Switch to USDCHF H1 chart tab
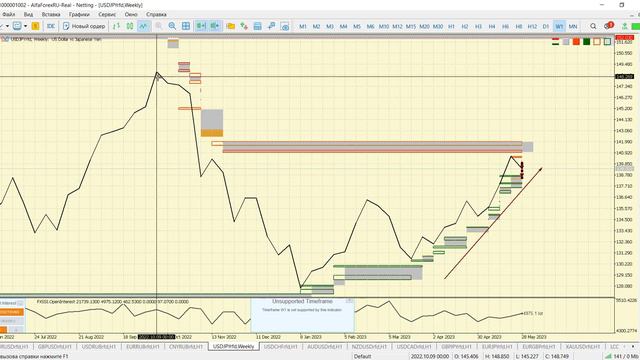640x360 pixels. (281, 347)
